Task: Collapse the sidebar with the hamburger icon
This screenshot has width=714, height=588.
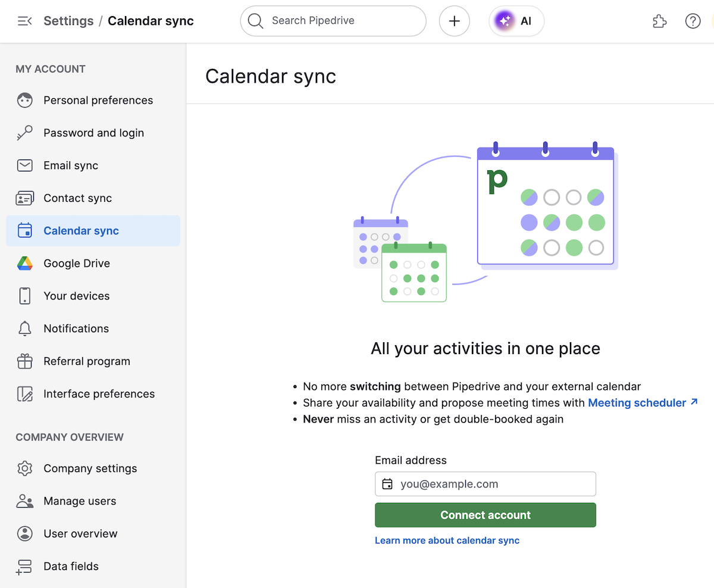Action: 24,21
